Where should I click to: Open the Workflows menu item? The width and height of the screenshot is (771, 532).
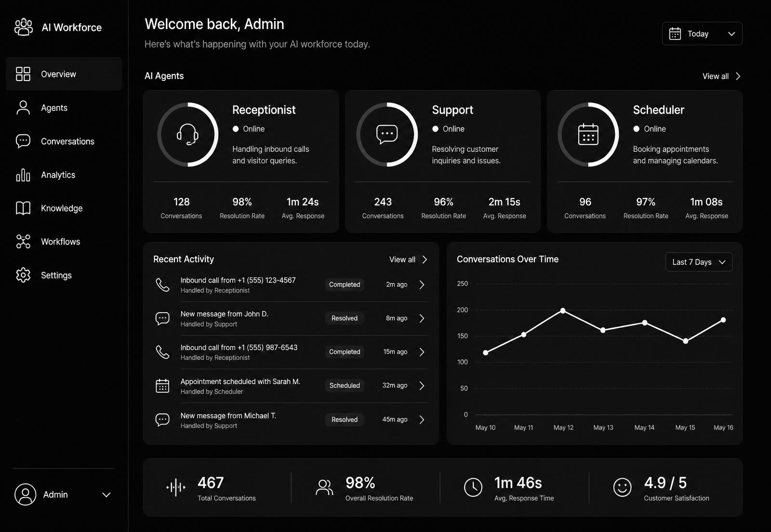coord(64,241)
